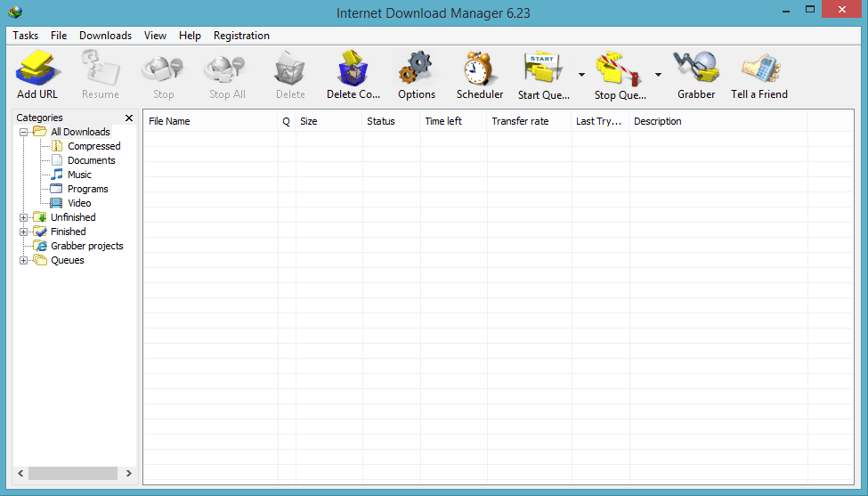This screenshot has height=496, width=868.
Task: Click the Programs category window icon
Action: tap(56, 189)
